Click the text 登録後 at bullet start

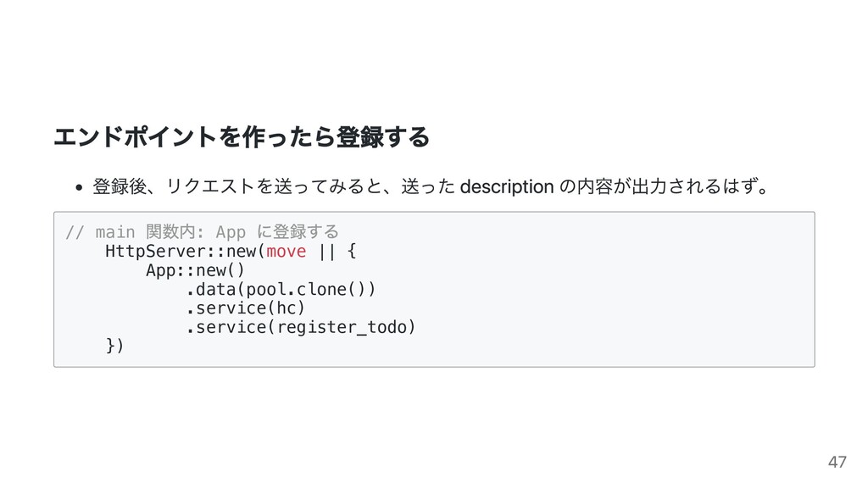119,186
